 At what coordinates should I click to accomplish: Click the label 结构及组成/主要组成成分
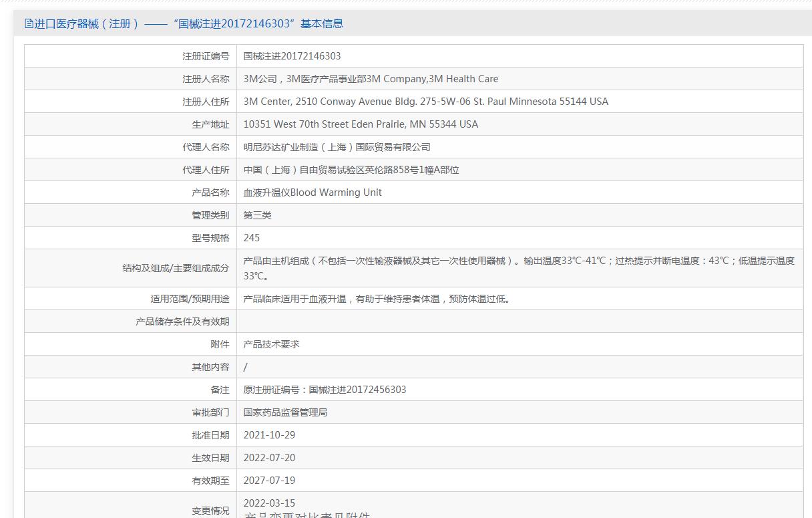pyautogui.click(x=176, y=268)
